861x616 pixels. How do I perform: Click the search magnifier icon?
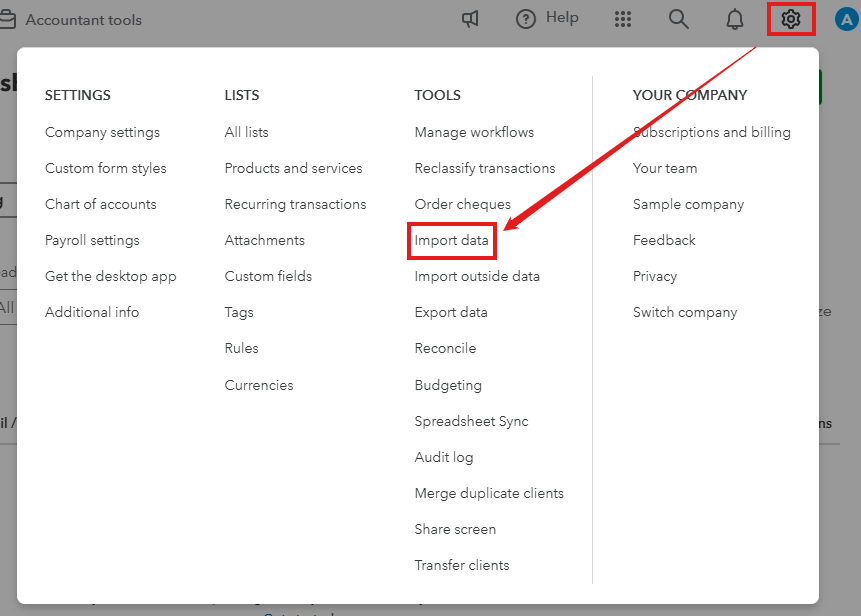tap(679, 19)
